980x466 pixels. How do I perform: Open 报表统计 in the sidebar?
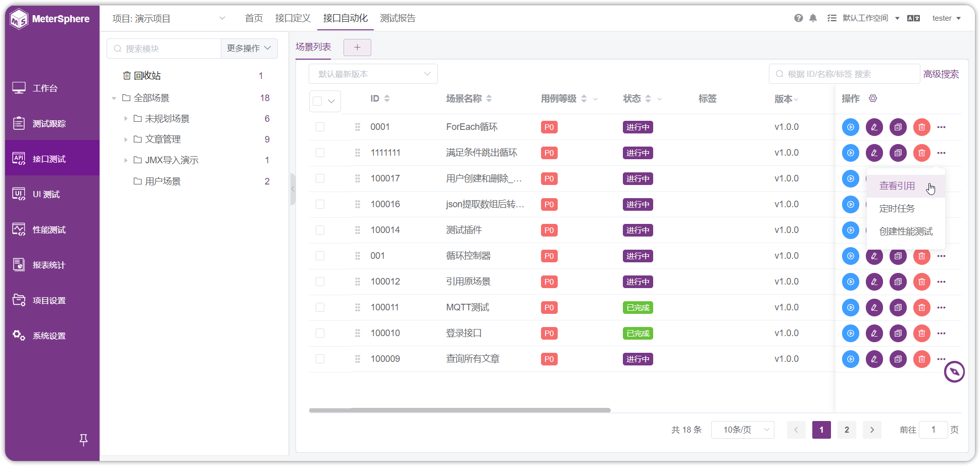click(52, 265)
